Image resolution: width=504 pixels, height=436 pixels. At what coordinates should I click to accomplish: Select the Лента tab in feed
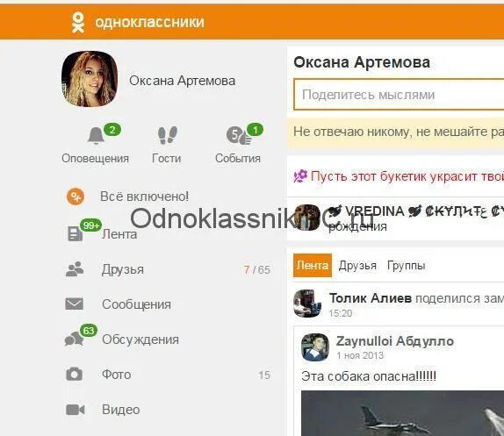[313, 265]
